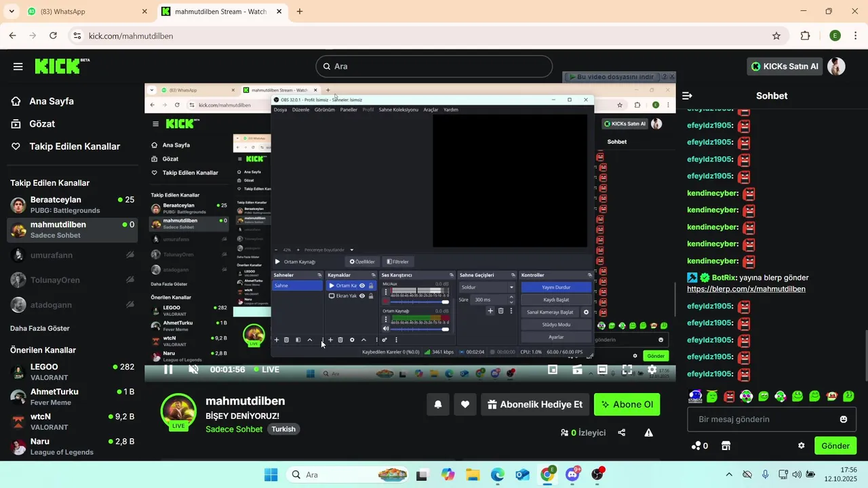The width and height of the screenshot is (868, 488).
Task: Open video player settings gear
Action: 652,369
